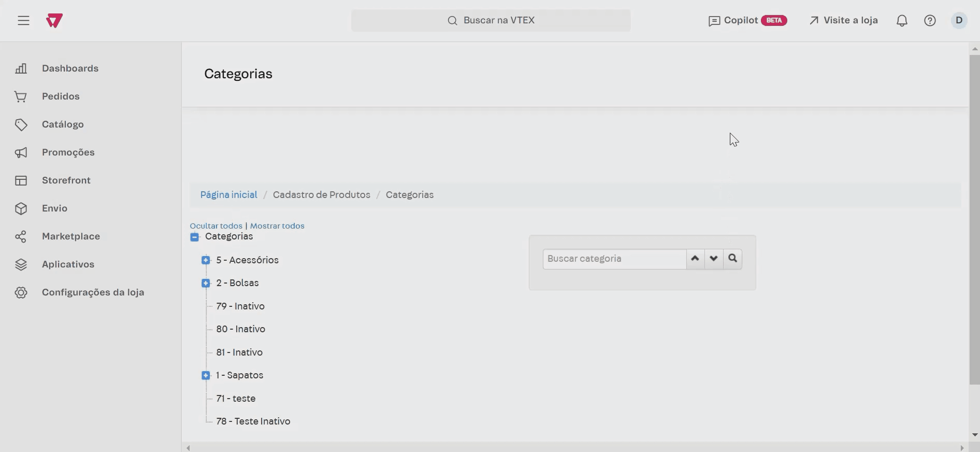This screenshot has width=980, height=452.
Task: Click the VTEX logo icon
Action: coord(54,21)
